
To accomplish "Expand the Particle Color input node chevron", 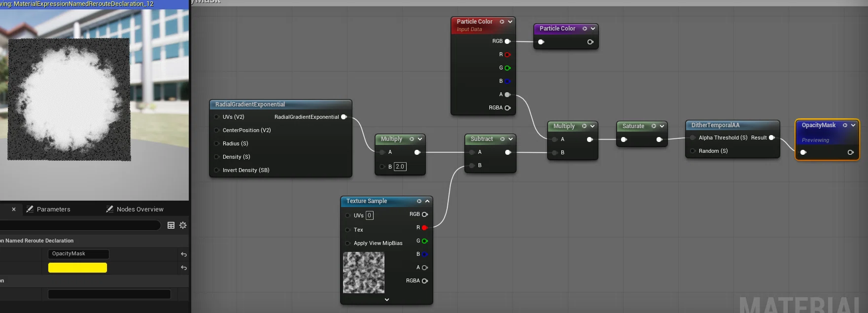I will pos(510,22).
